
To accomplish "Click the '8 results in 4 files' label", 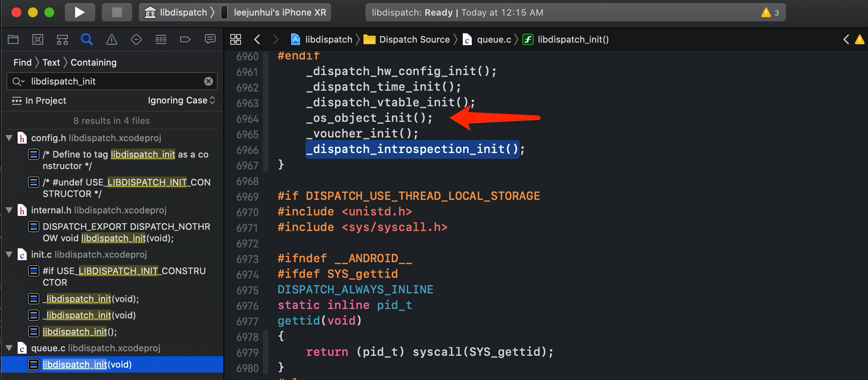I will (x=112, y=121).
